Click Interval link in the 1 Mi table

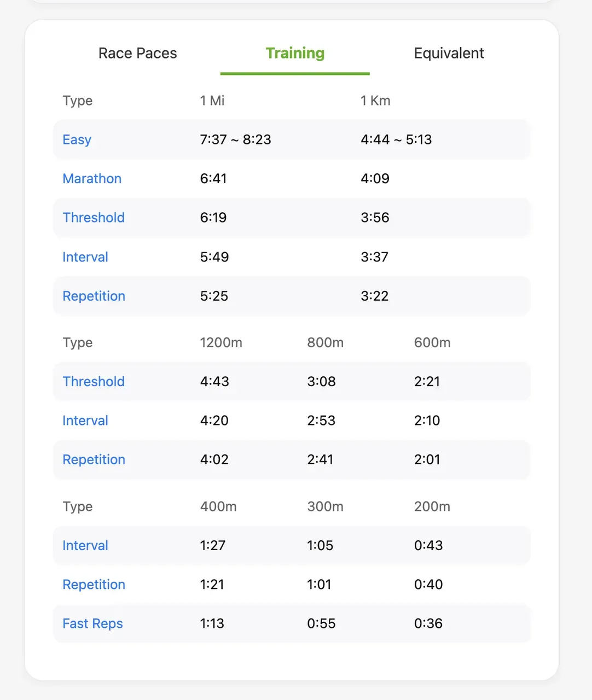point(85,257)
